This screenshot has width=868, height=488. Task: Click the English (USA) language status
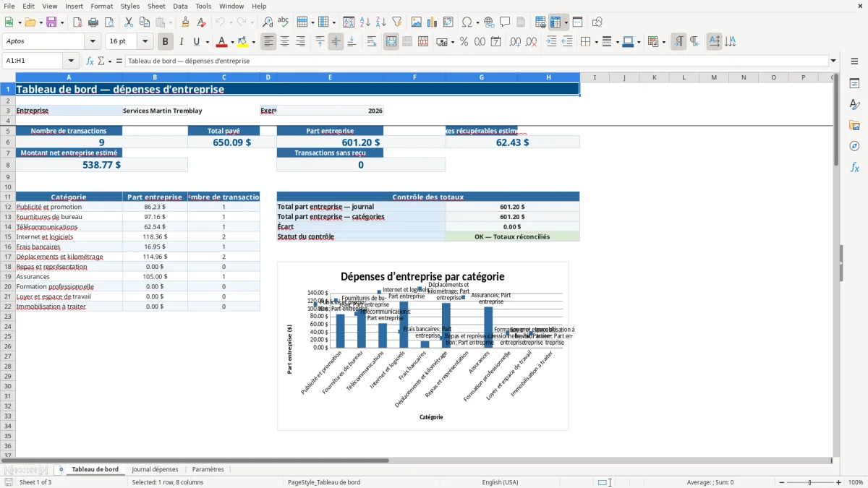[500, 482]
